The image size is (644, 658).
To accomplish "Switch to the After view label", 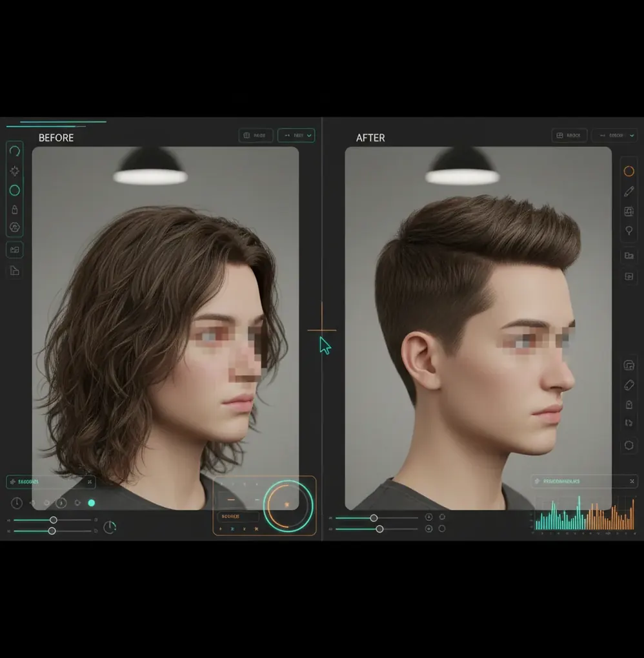I will (371, 137).
